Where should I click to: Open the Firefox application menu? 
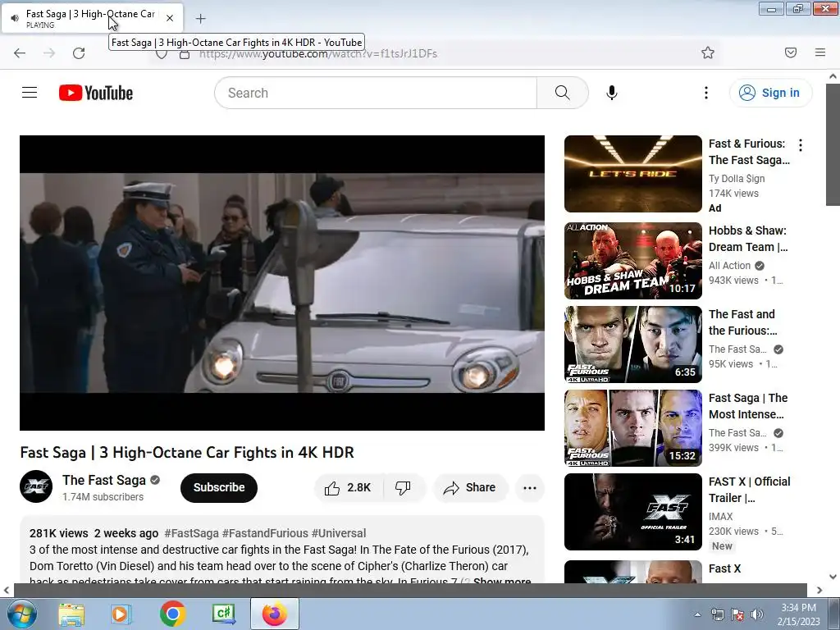tap(820, 52)
